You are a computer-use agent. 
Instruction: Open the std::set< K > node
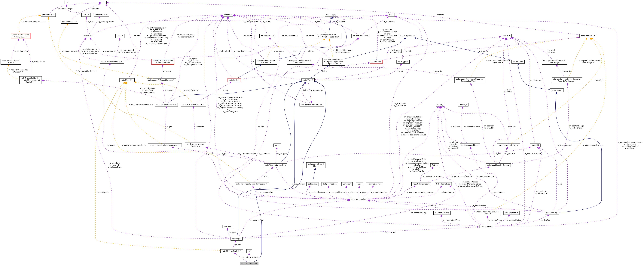pyautogui.click(x=101, y=15)
